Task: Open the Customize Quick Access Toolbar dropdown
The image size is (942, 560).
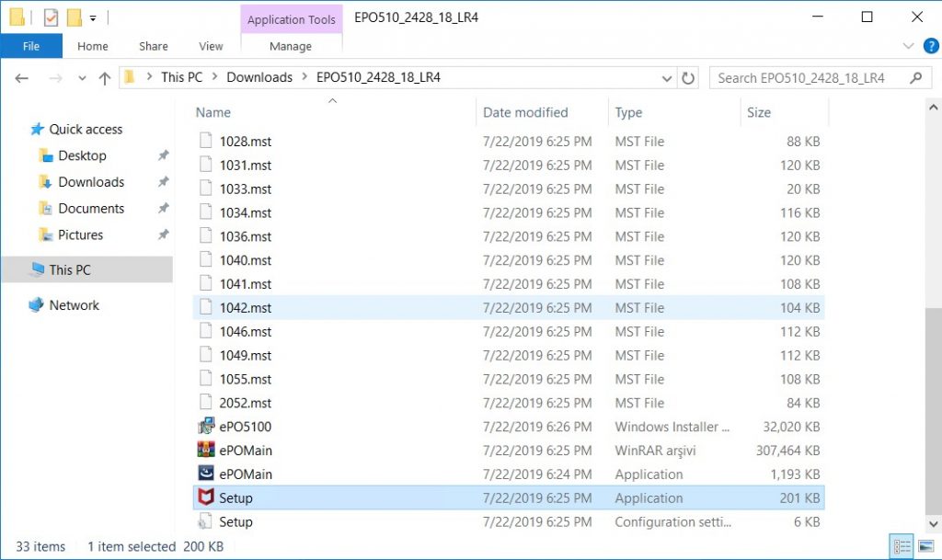Action: tap(93, 18)
